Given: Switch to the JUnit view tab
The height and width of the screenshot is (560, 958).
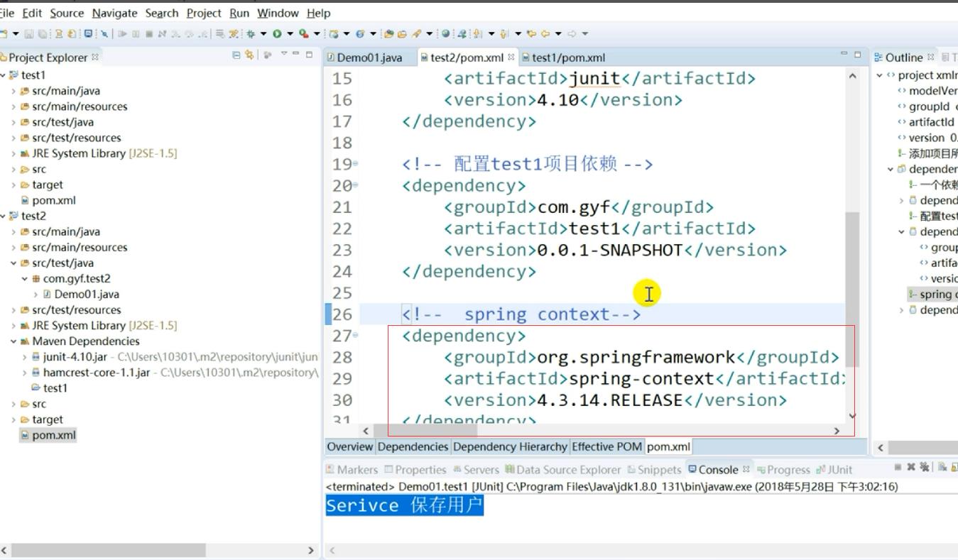Looking at the screenshot, I should pyautogui.click(x=834, y=469).
